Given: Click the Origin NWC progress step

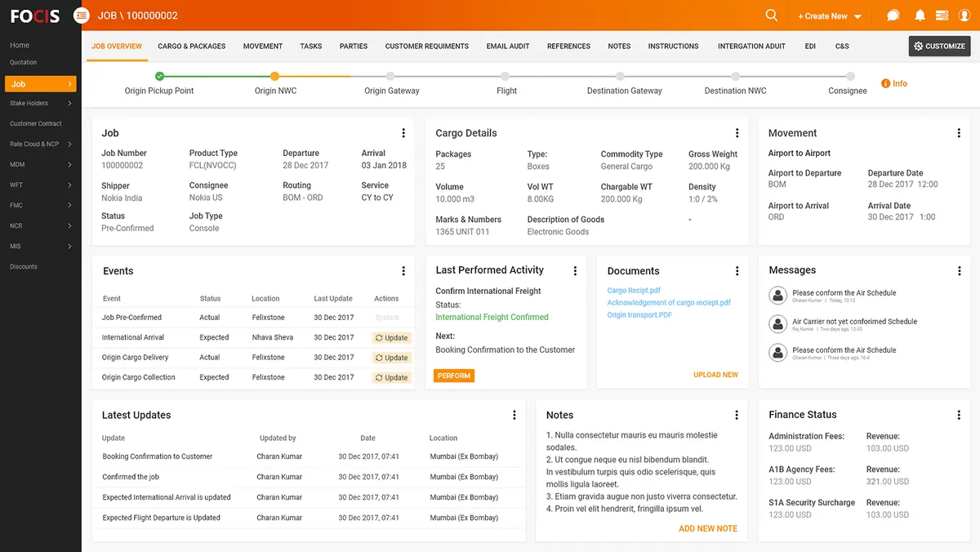Looking at the screenshot, I should coord(275,76).
